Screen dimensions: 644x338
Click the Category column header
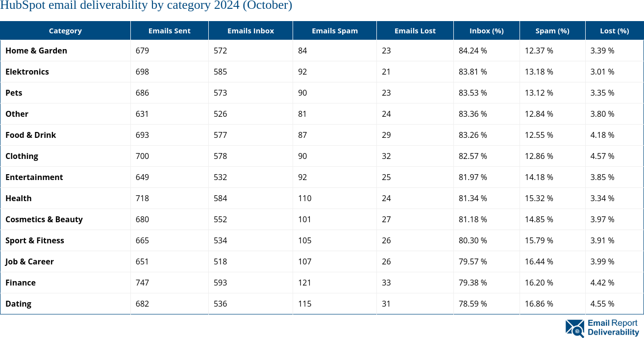65,30
